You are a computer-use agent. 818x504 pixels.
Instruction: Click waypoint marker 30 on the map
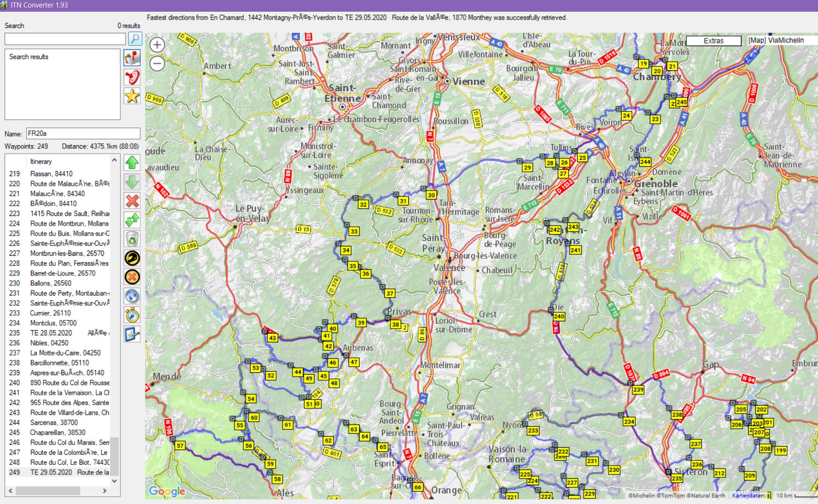click(x=431, y=195)
